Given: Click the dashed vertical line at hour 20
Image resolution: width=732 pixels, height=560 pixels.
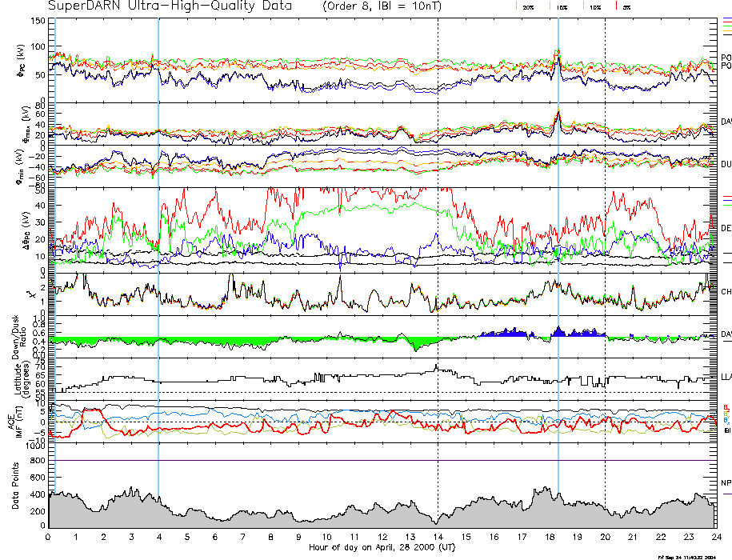Looking at the screenshot, I should [x=605, y=240].
